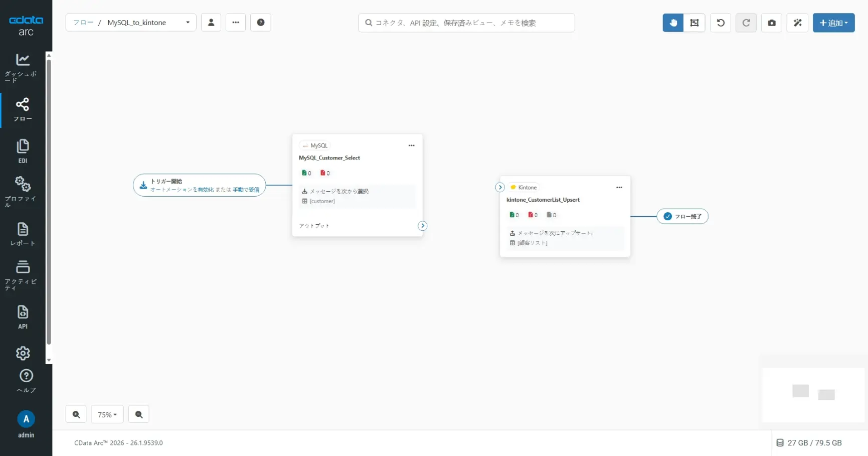Undo the last flow change
The width and height of the screenshot is (868, 456).
(x=720, y=23)
